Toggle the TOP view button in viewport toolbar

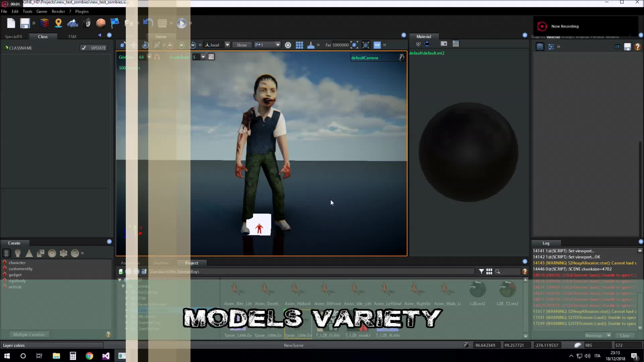tap(377, 45)
